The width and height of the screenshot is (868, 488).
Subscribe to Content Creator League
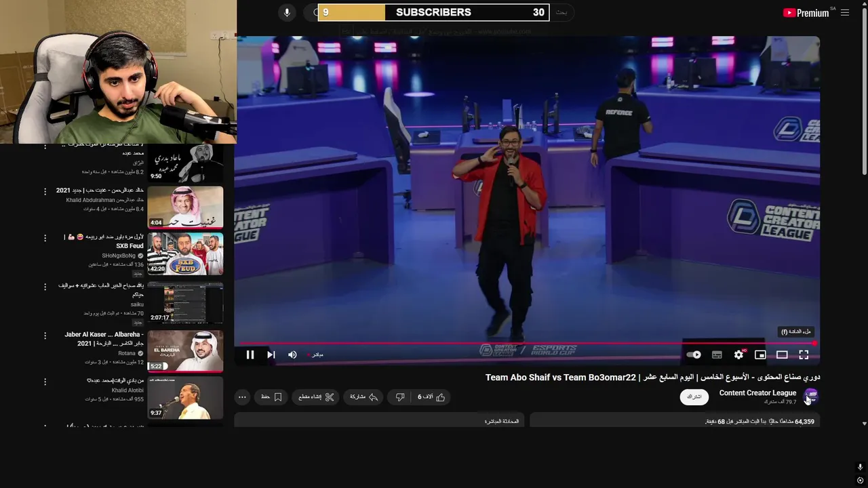tap(694, 396)
